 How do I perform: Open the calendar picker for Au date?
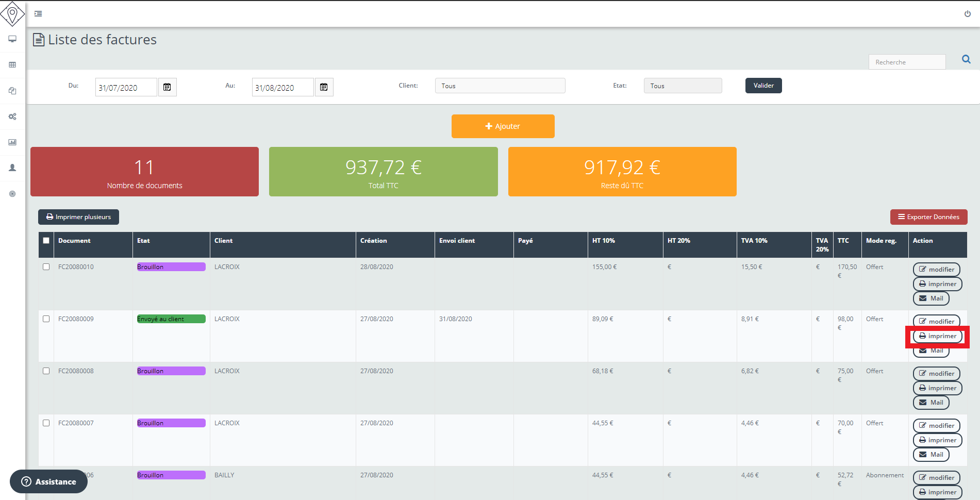pos(324,87)
